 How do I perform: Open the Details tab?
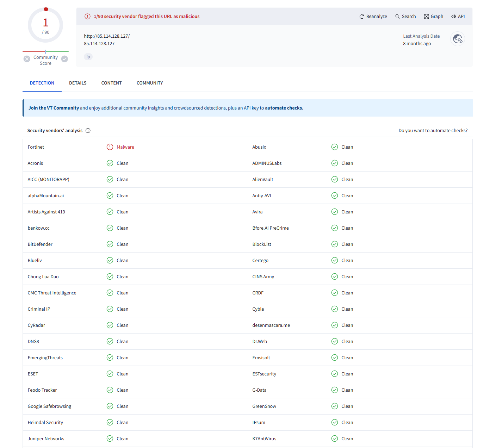pos(78,83)
